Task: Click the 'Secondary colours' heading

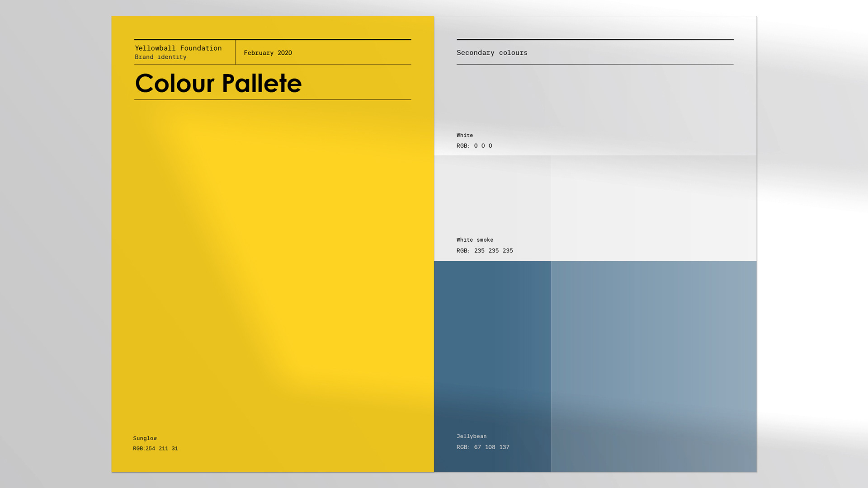Action: point(492,52)
